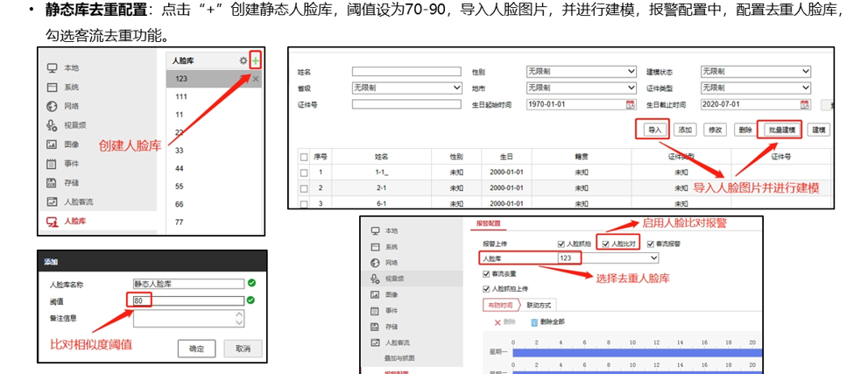Select library 77 in the 人脸库 list
The height and width of the screenshot is (374, 868).
tap(214, 222)
